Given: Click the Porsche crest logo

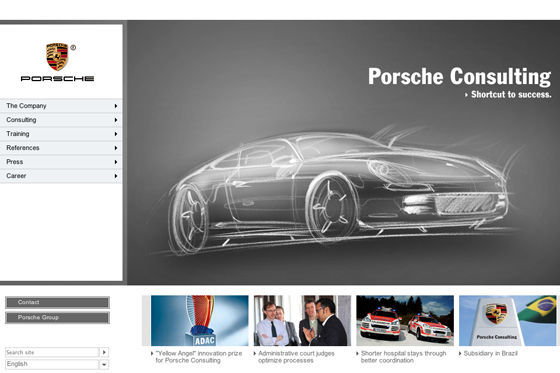Looking at the screenshot, I should tap(57, 56).
